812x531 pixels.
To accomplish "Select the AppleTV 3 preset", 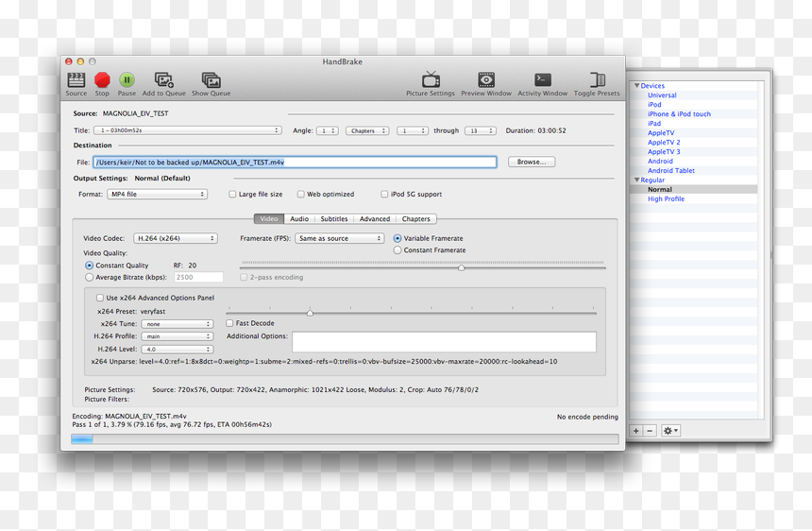I will [664, 152].
